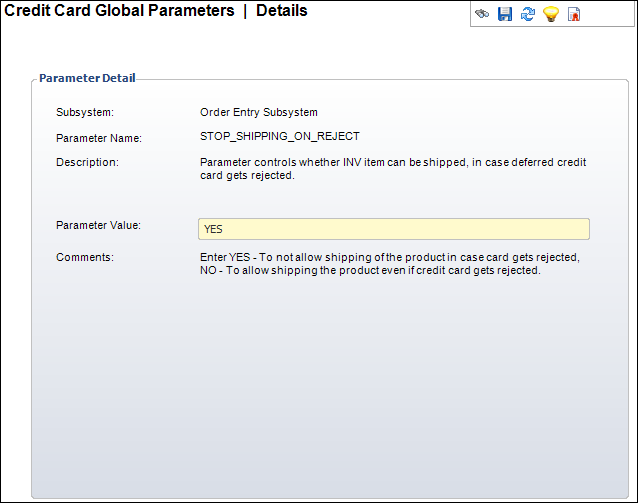Screen dimensions: 638x503
Task: Click the Subsystem label
Action: [85, 112]
